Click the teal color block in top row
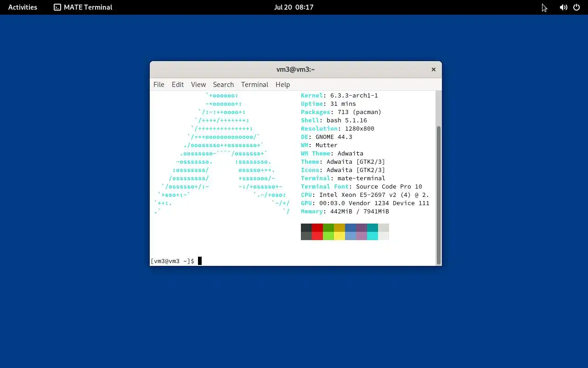This screenshot has width=588, height=368. [x=373, y=228]
